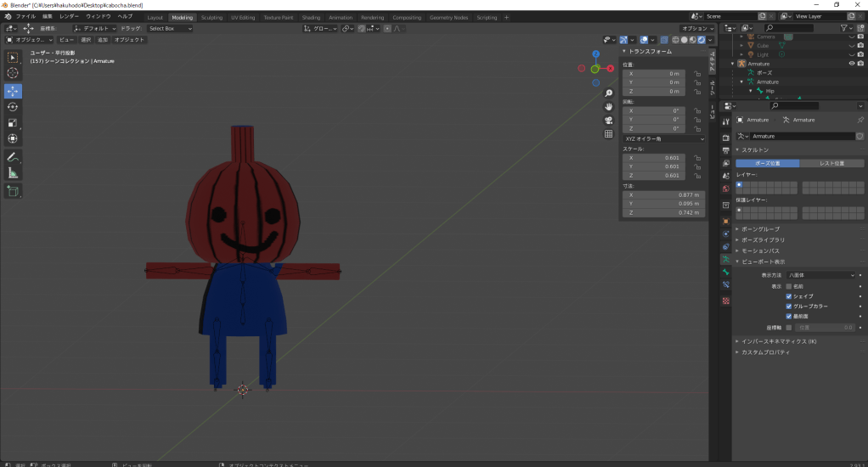The height and width of the screenshot is (467, 868).
Task: Select the Rotate tool in left toolbar
Action: click(x=13, y=107)
